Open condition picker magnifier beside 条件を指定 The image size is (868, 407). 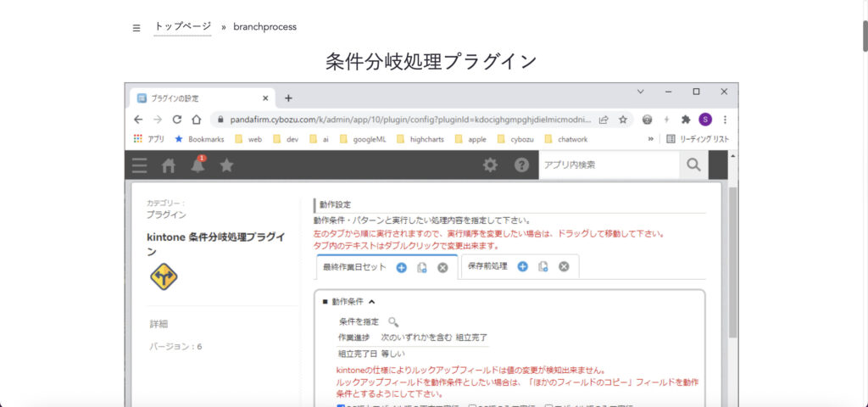pyautogui.click(x=393, y=321)
